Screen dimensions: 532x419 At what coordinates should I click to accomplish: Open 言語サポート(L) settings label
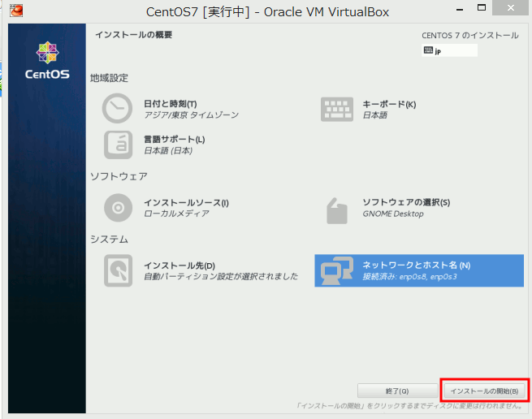[174, 139]
